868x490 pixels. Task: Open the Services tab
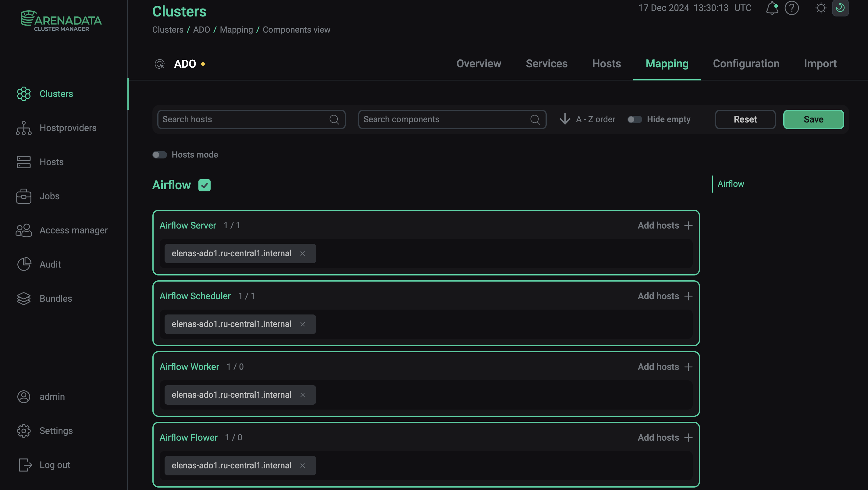(546, 63)
